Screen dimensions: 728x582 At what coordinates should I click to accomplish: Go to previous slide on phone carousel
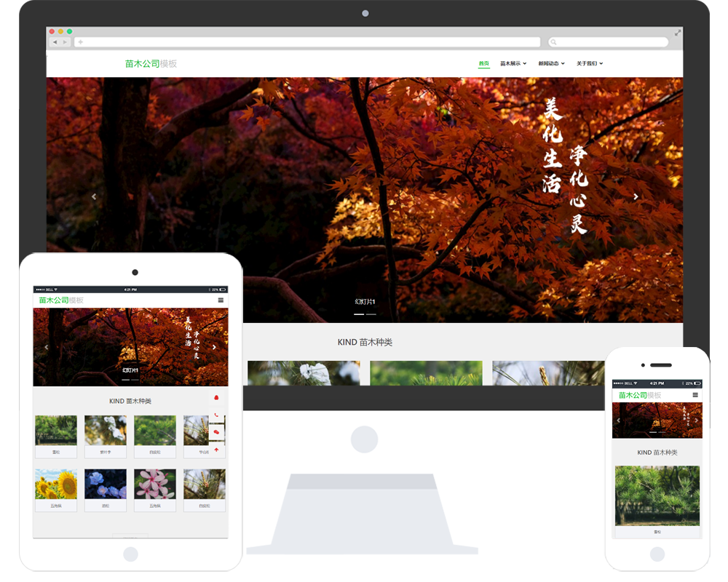[x=618, y=420]
